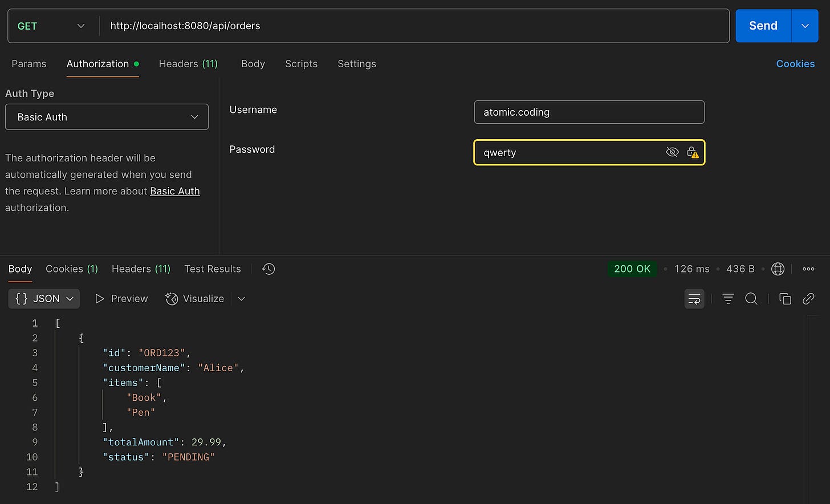Expand the Send button dropdown arrow
The image size is (830, 504).
coord(805,26)
